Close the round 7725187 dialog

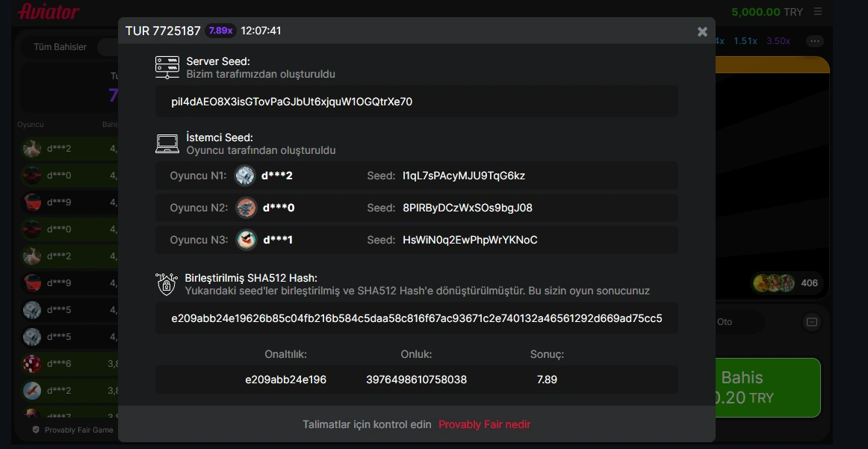tap(702, 31)
